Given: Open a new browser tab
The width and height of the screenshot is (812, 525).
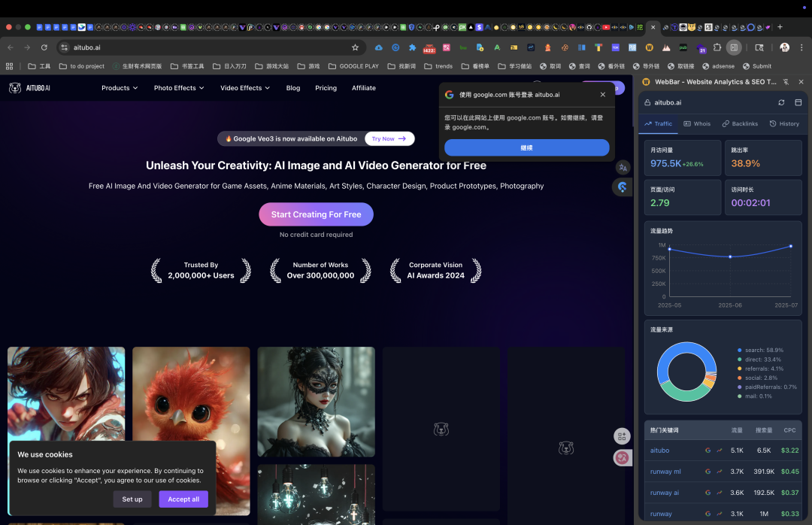Looking at the screenshot, I should 780,27.
